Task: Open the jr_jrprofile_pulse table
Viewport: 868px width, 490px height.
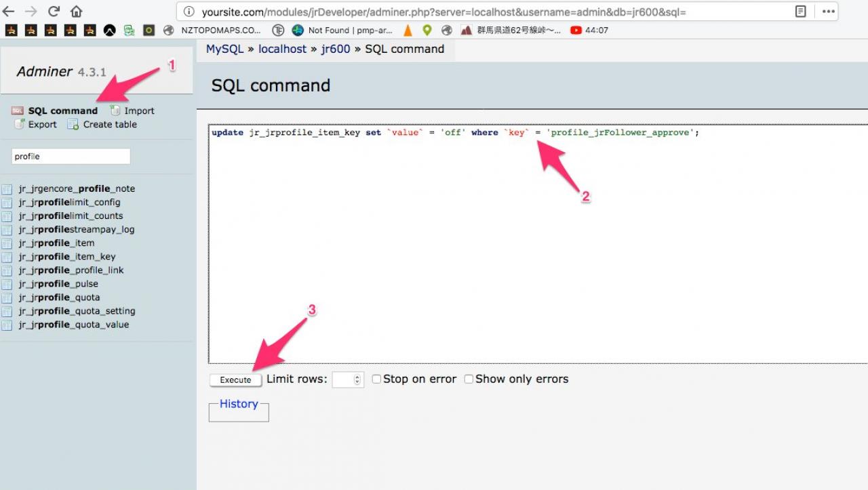Action: pyautogui.click(x=58, y=284)
